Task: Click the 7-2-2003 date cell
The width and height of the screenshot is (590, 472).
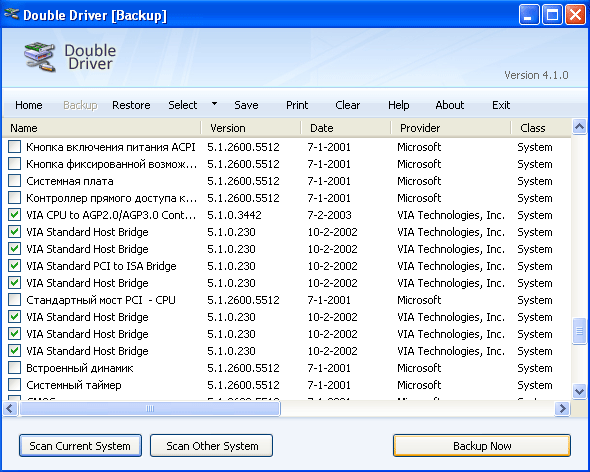Action: [329, 215]
